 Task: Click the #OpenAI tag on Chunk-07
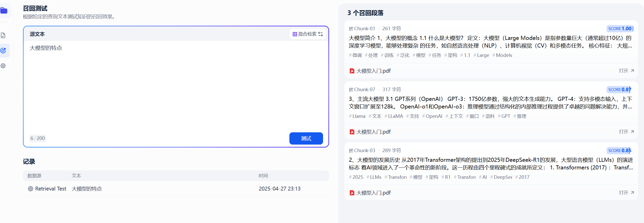click(432, 116)
